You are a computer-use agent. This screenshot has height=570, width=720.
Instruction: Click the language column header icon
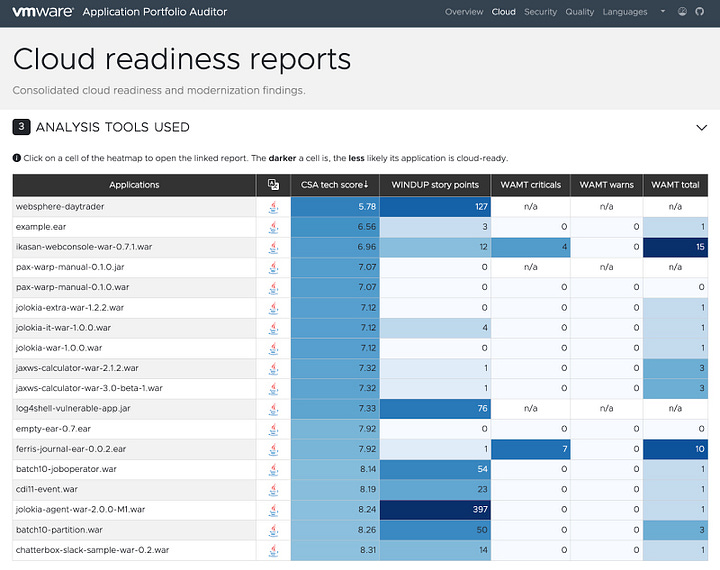tap(273, 185)
